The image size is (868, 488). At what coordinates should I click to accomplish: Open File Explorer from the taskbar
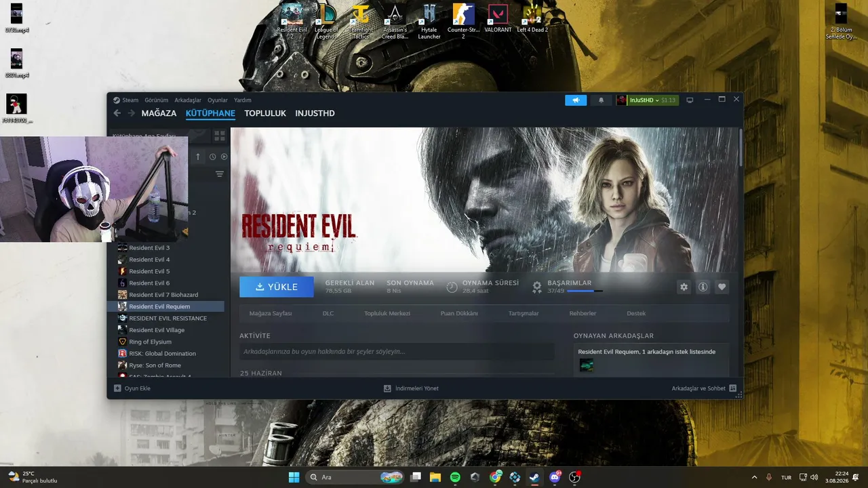[435, 477]
